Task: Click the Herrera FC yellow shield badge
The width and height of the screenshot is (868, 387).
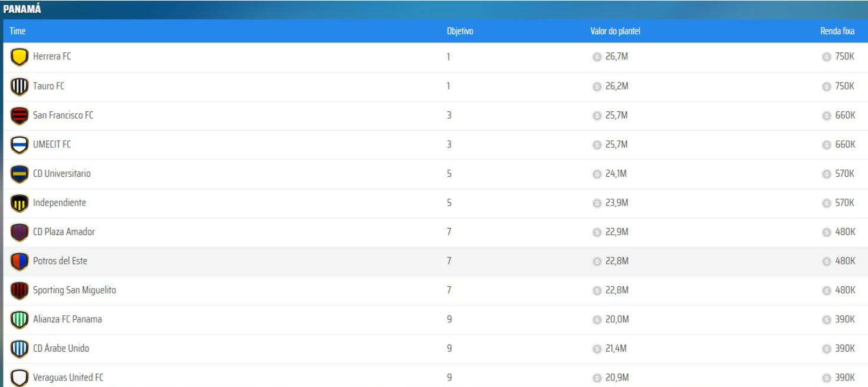Action: [19, 57]
